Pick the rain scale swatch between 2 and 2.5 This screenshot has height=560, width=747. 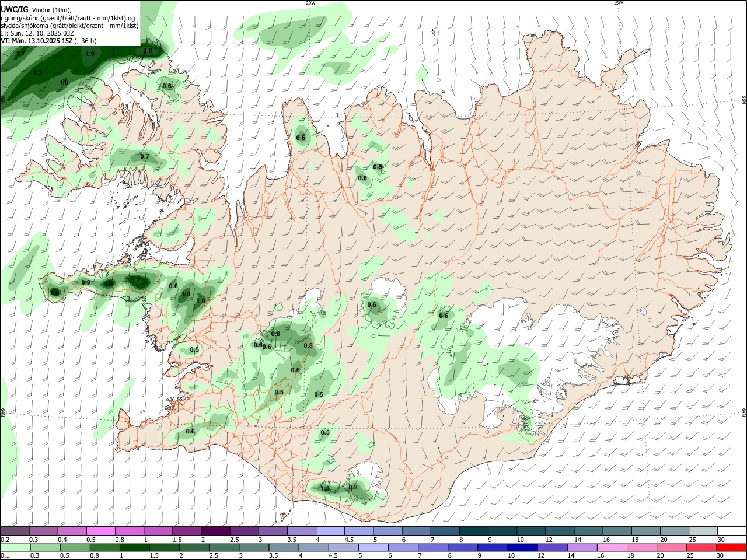tap(194, 548)
